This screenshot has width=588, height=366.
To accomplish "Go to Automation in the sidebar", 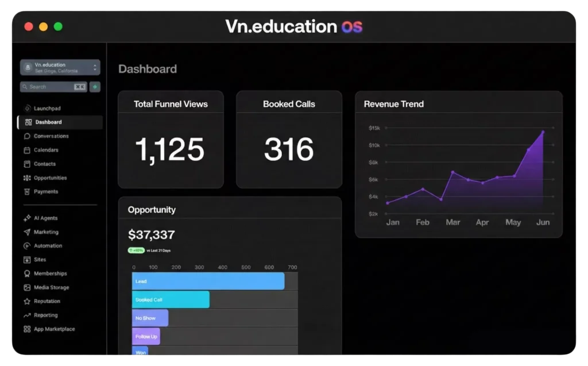I will (48, 246).
